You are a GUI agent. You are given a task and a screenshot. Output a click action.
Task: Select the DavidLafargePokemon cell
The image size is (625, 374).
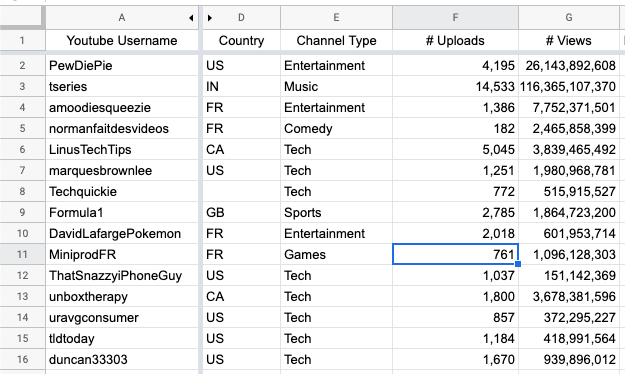[122, 233]
